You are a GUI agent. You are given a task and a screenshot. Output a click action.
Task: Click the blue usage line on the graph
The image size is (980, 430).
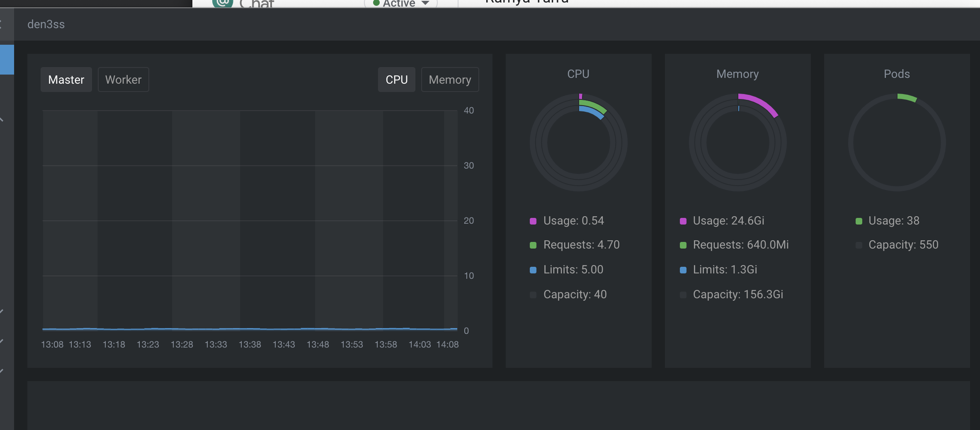(249, 329)
